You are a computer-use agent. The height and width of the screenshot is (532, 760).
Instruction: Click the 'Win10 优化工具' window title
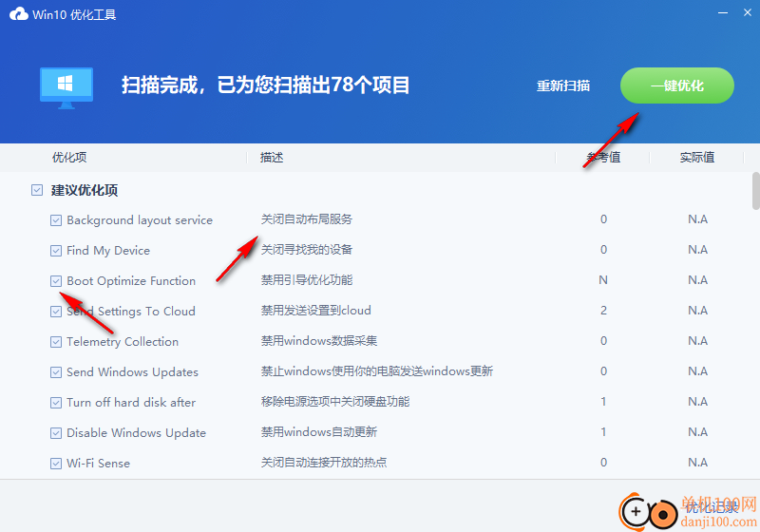pyautogui.click(x=74, y=14)
